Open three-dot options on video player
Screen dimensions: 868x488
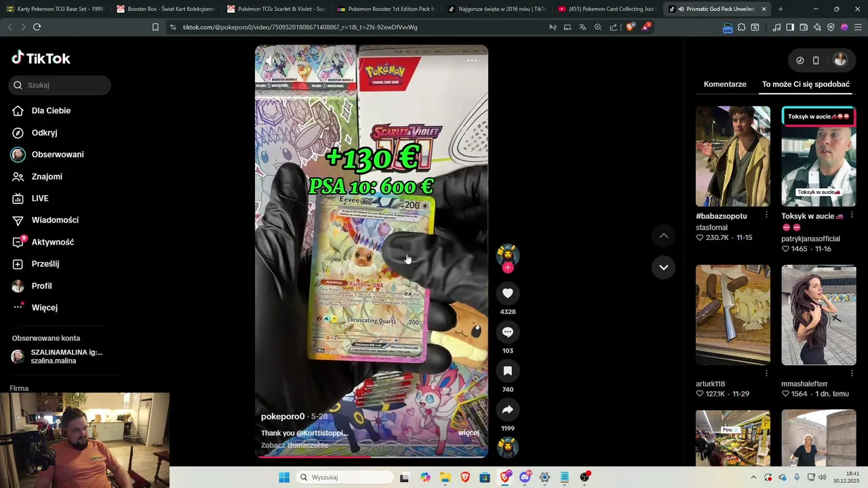(472, 60)
